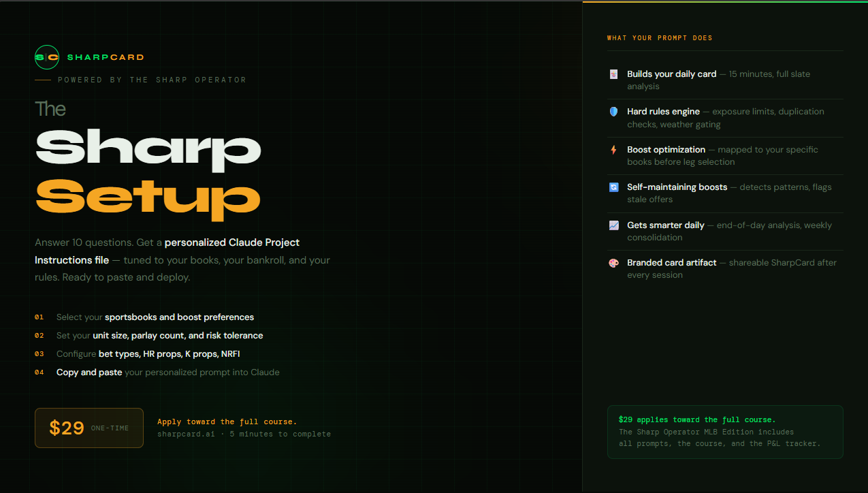Click the Self-maintaining boosts title
This screenshot has height=493, width=868.
click(x=677, y=187)
